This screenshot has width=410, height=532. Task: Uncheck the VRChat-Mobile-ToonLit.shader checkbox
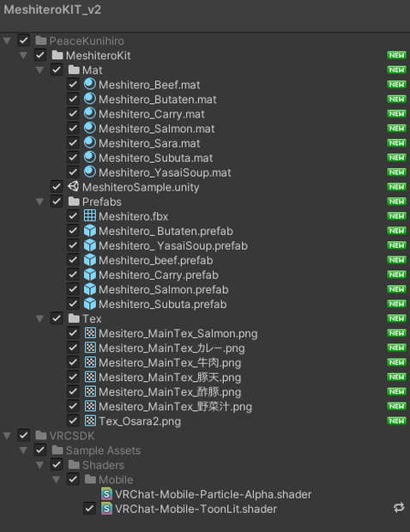pyautogui.click(x=89, y=508)
